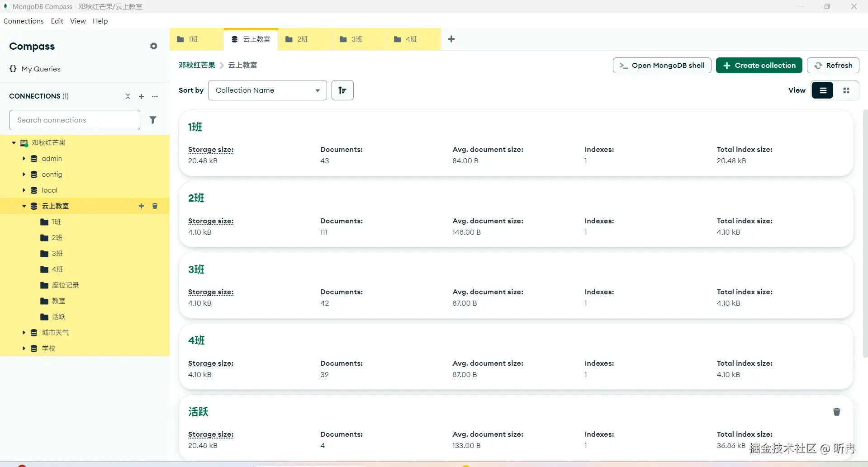Image resolution: width=868 pixels, height=467 pixels.
Task: Switch to the 2班 tab
Action: (305, 39)
